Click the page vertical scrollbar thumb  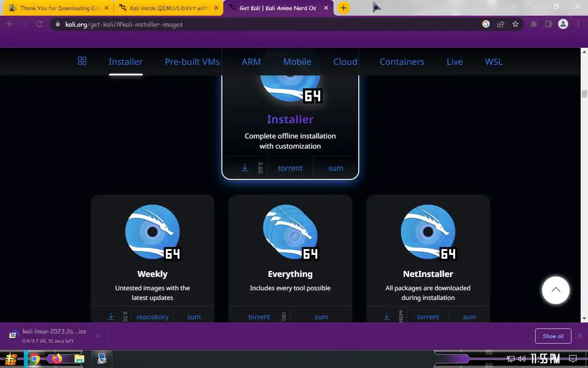pos(584,94)
